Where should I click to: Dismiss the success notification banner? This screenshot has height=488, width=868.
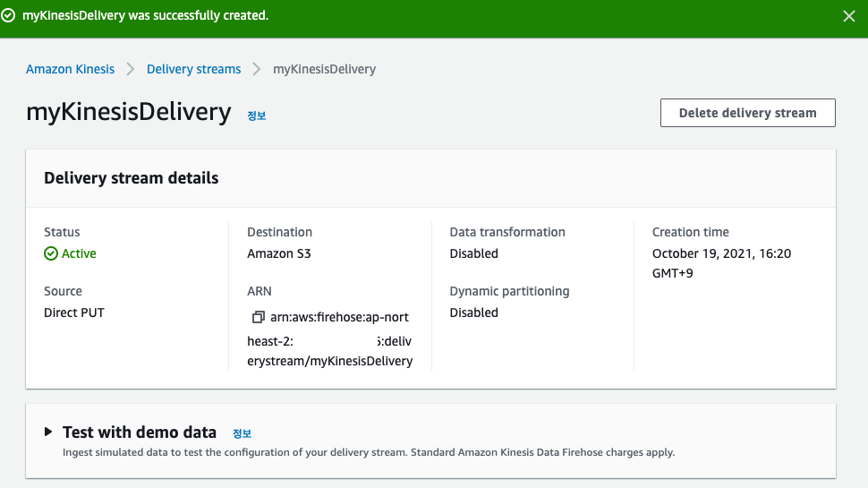click(848, 16)
